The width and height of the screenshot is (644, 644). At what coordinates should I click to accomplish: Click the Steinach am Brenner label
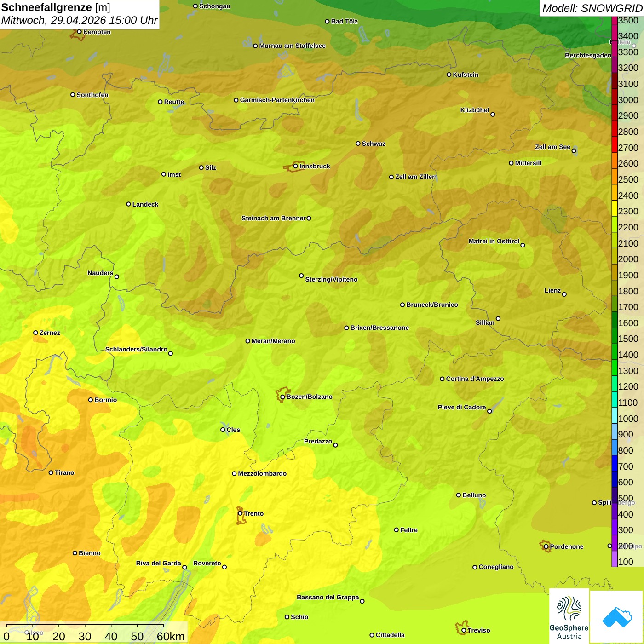(274, 218)
